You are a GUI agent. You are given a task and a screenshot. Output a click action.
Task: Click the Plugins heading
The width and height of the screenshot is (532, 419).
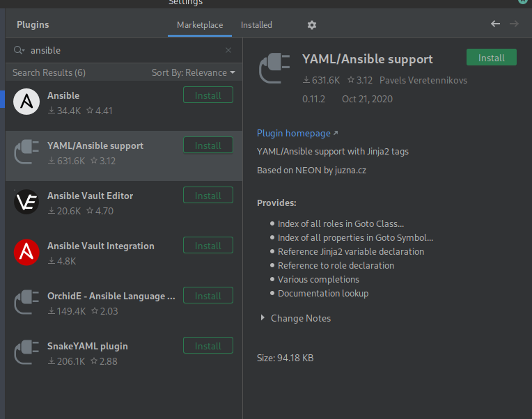[33, 25]
